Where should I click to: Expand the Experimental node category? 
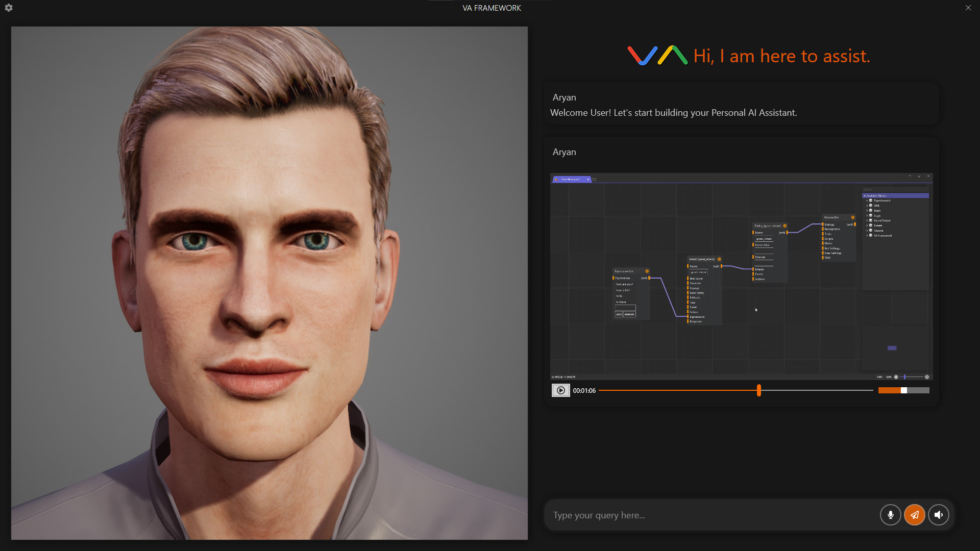click(x=867, y=201)
